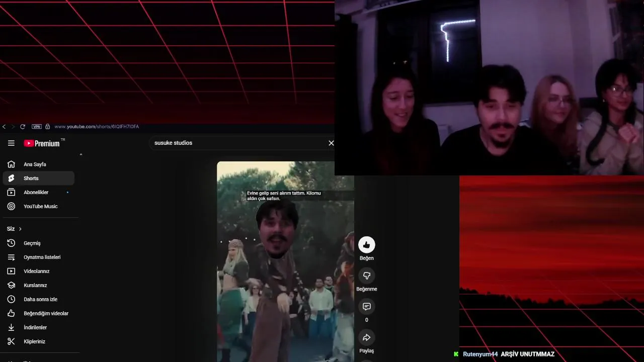Viewport: 644px width, 362px height.
Task: Open the VPN badge in address bar
Action: [x=36, y=127]
